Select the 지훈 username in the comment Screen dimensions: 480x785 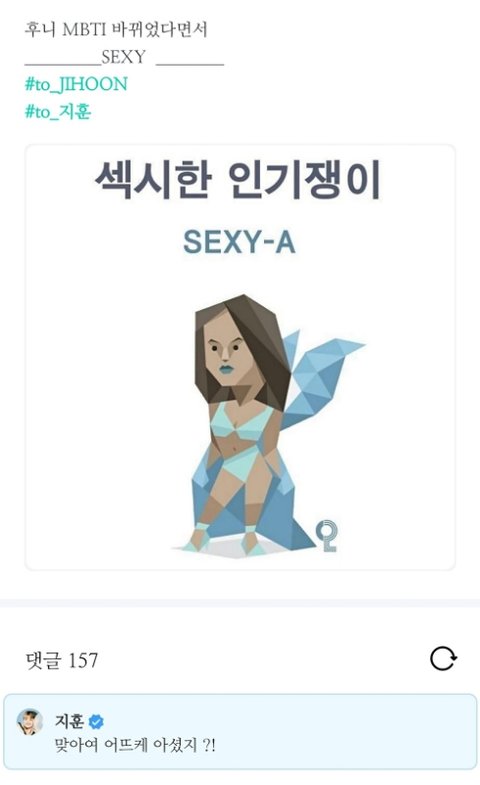[70, 721]
